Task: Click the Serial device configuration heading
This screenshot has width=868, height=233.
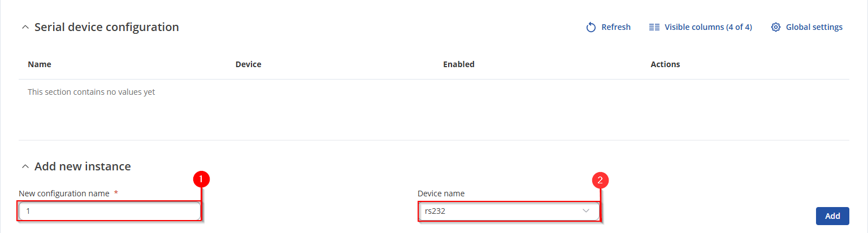Action: [x=107, y=27]
